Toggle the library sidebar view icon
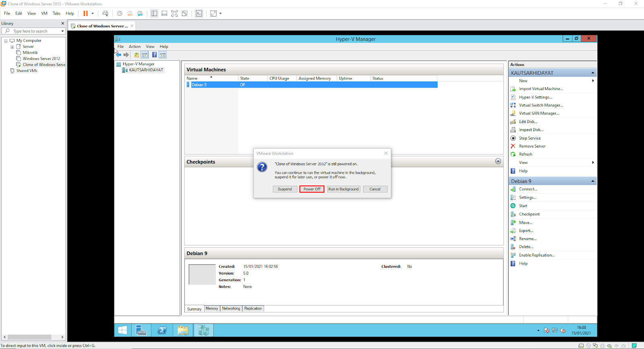Image resolution: width=644 pixels, height=349 pixels. pyautogui.click(x=154, y=13)
